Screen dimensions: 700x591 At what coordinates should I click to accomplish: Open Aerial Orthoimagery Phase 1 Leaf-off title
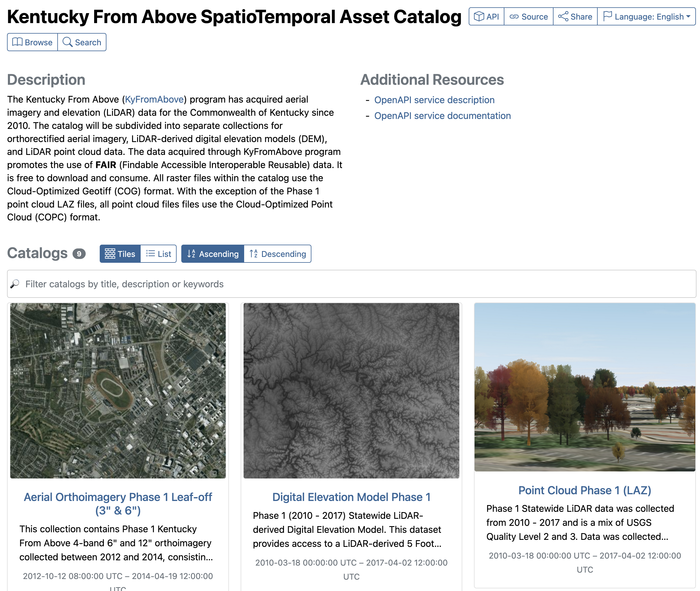click(118, 504)
